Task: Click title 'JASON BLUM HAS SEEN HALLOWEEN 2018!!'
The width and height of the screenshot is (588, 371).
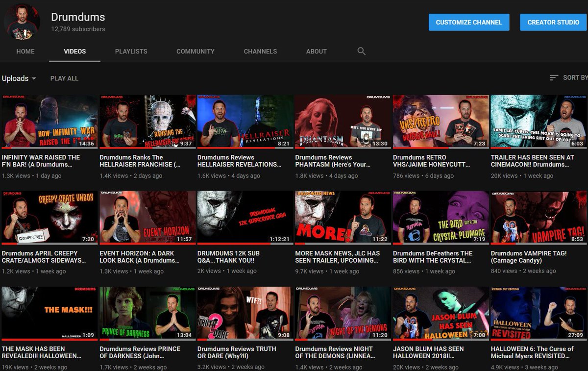Action: (x=429, y=352)
